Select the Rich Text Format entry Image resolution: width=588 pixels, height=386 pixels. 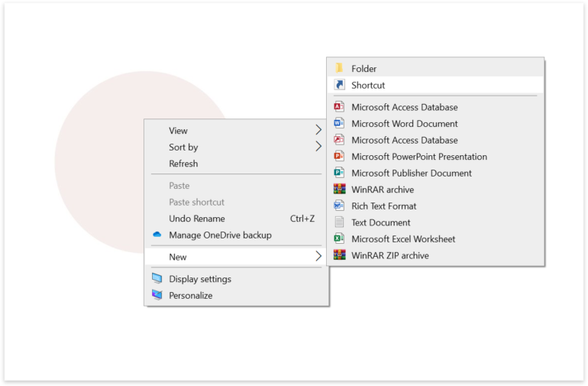[x=383, y=206]
